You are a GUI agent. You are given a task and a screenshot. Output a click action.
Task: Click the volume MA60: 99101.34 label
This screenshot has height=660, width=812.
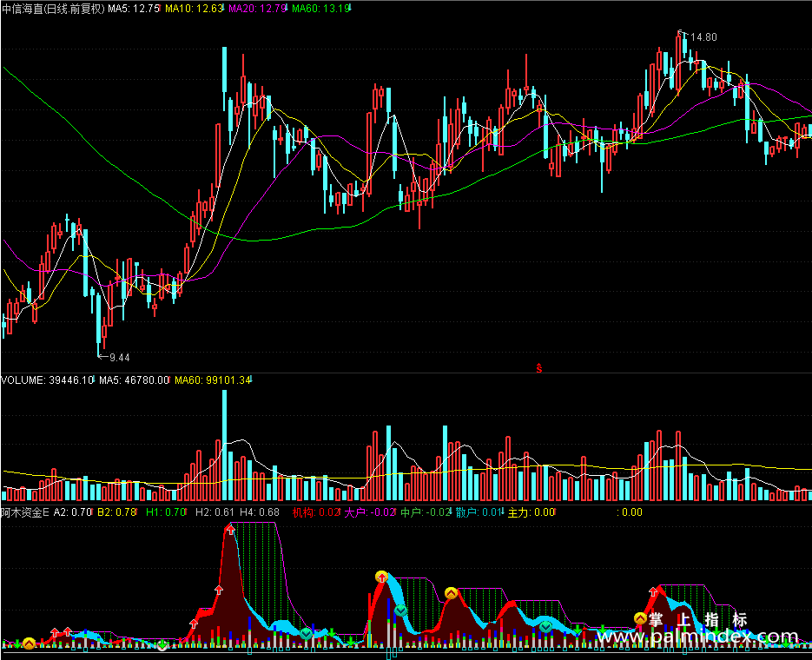(212, 380)
